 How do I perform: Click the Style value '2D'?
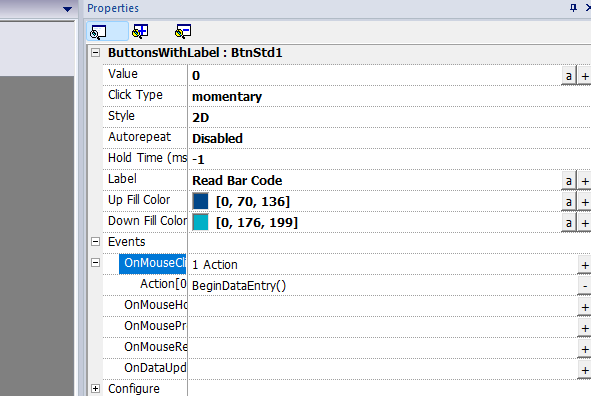click(201, 118)
